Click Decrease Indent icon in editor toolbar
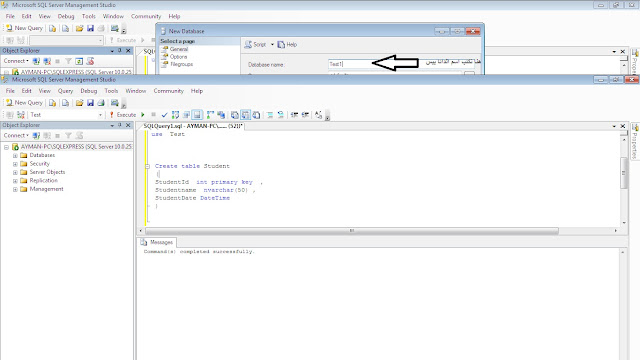 point(294,115)
